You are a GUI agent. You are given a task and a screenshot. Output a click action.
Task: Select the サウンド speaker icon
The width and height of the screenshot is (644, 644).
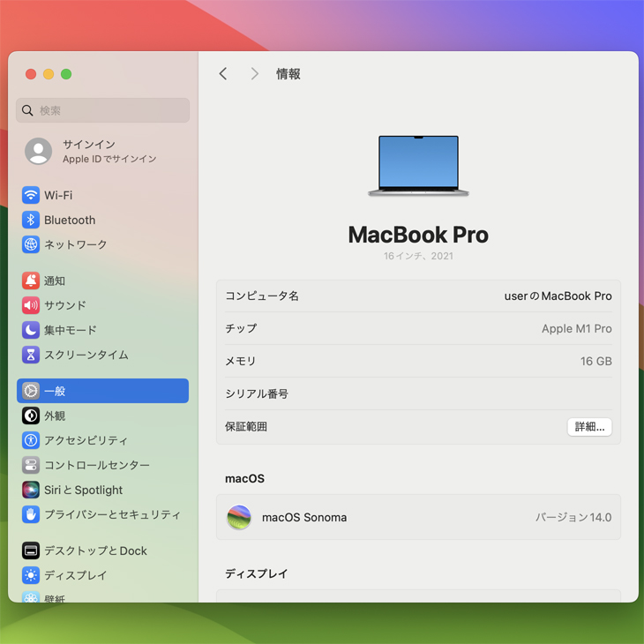coord(31,305)
